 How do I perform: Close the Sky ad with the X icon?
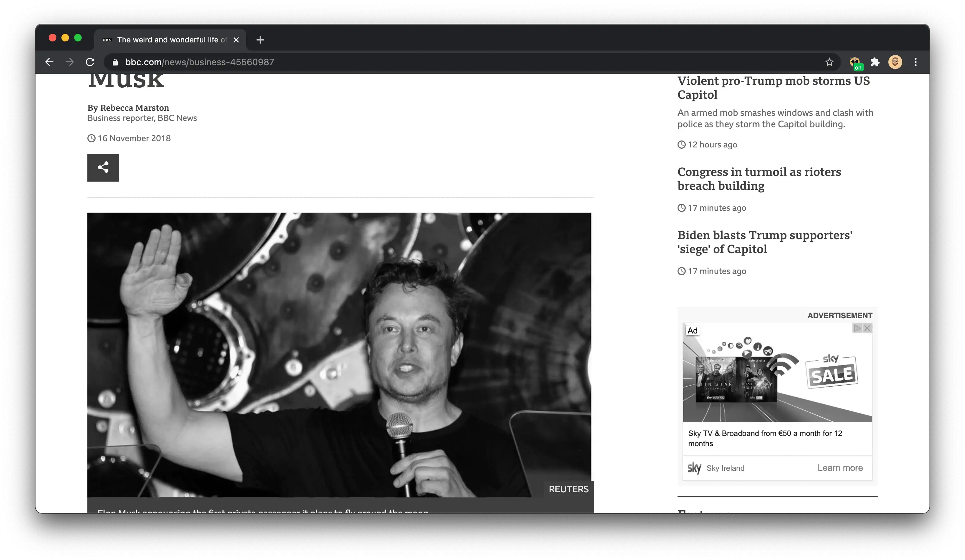click(x=867, y=328)
